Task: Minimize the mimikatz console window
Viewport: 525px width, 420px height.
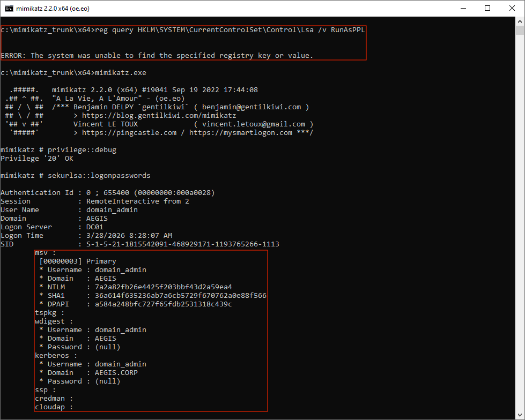Action: point(463,9)
